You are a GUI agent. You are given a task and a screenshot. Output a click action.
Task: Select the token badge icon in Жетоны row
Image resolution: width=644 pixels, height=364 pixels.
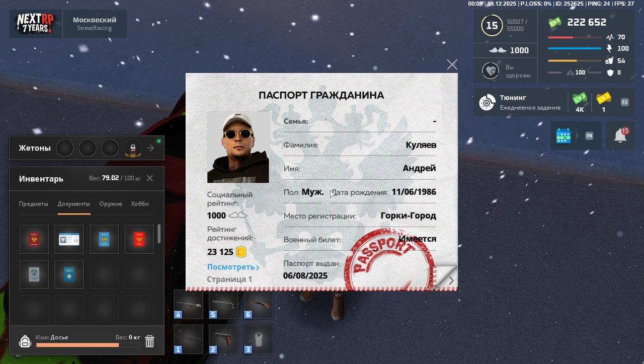point(132,148)
